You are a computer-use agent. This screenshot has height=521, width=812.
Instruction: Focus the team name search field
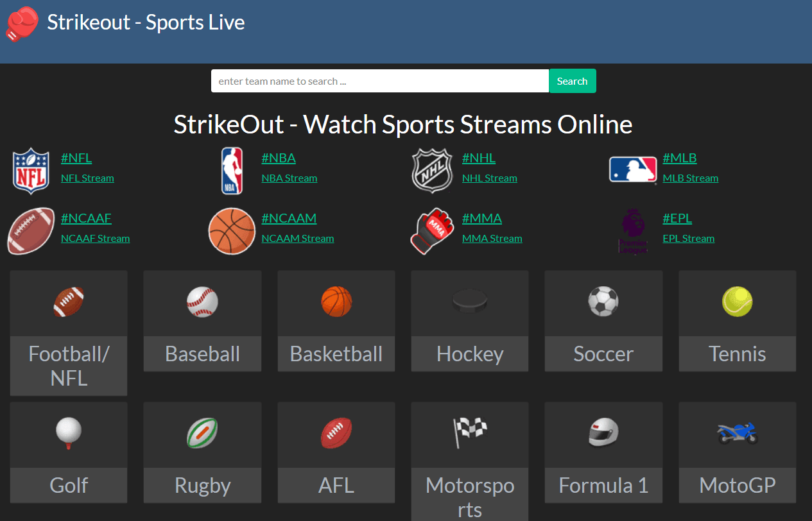[x=380, y=81]
